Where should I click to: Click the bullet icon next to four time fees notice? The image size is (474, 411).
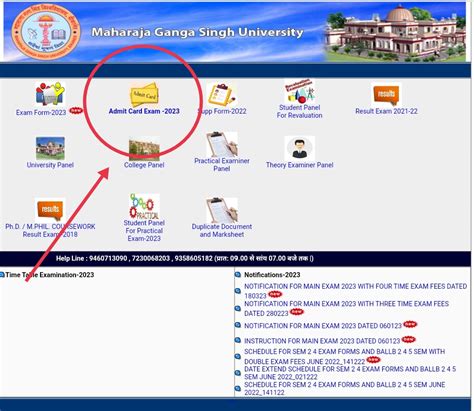237,291
